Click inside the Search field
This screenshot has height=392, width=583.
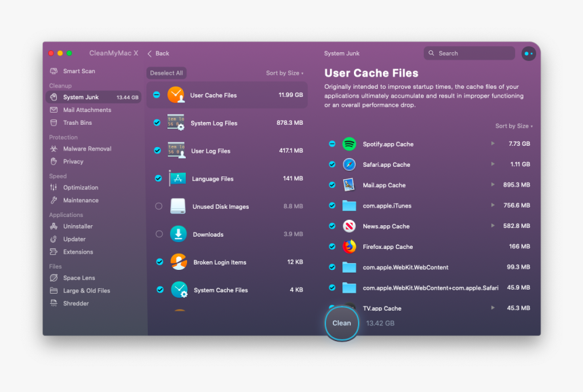(x=469, y=53)
